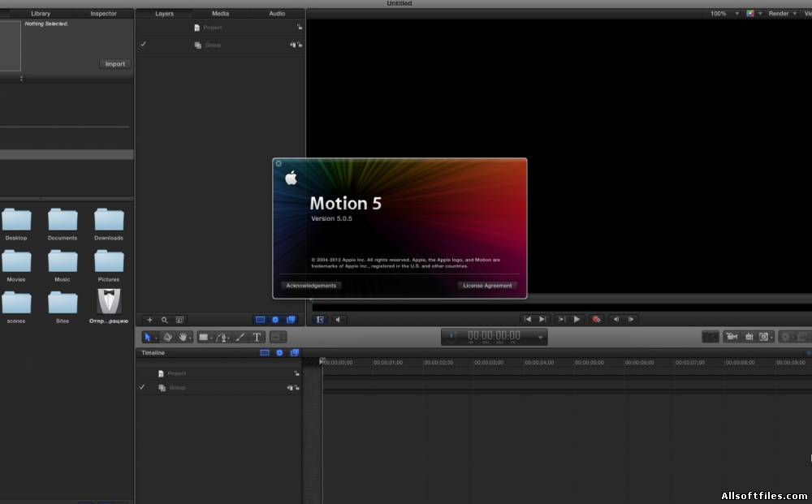Select the arrow Select/Transform tool
Image resolution: width=812 pixels, height=504 pixels.
pos(148,337)
